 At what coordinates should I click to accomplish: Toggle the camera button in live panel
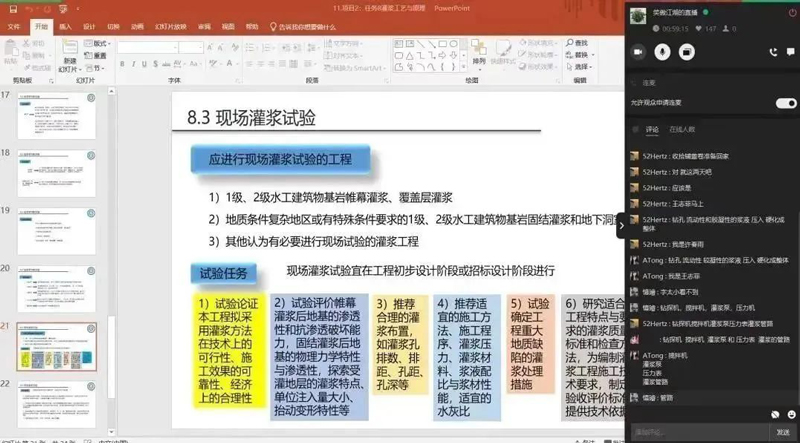(x=639, y=50)
